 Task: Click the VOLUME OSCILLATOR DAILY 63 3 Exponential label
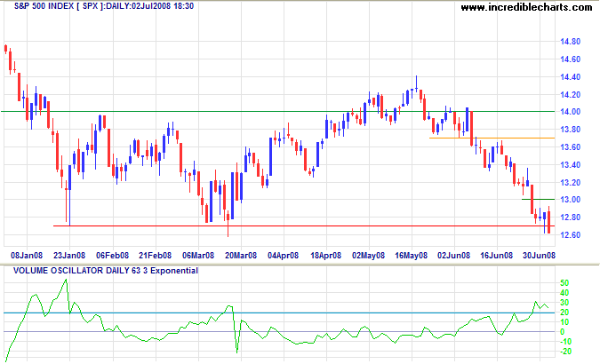click(106, 271)
